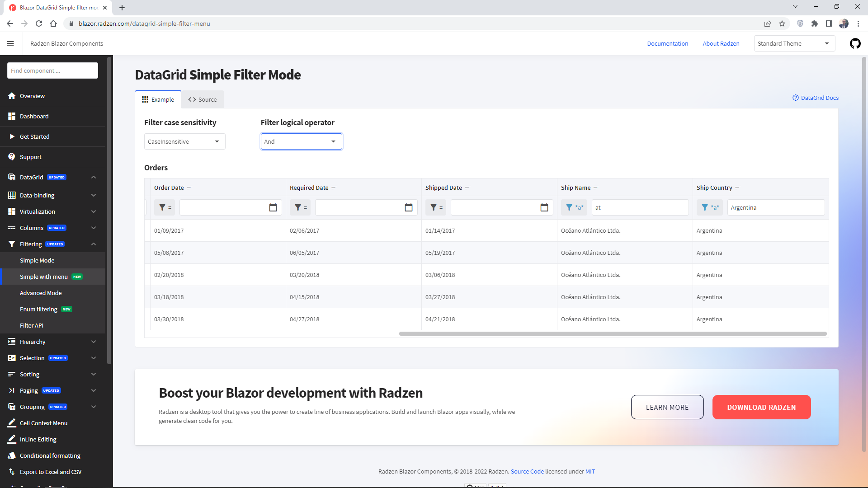Open Required Date filter operator menu
This screenshot has width=868, height=488.
301,207
